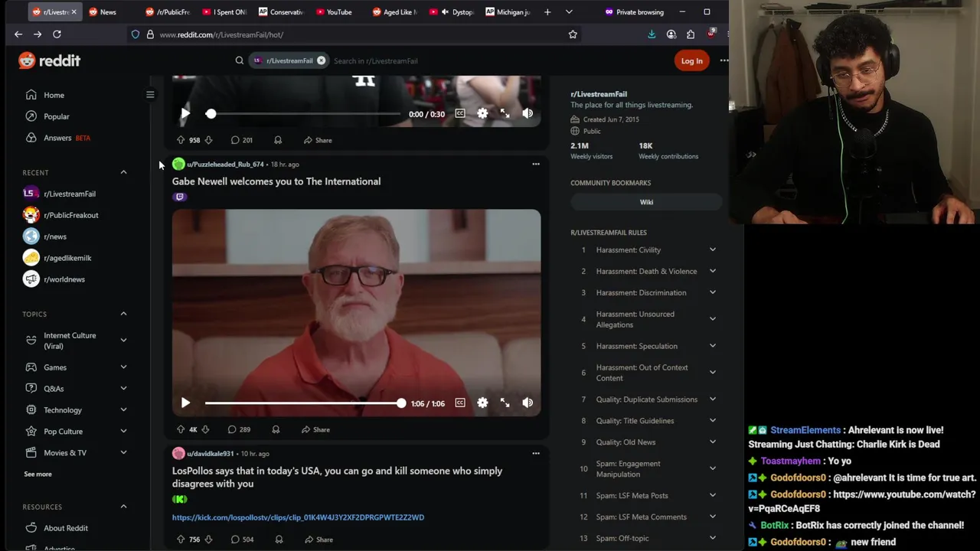Share the Gabe Newell post
Image resolution: width=980 pixels, height=551 pixels.
[x=315, y=429]
